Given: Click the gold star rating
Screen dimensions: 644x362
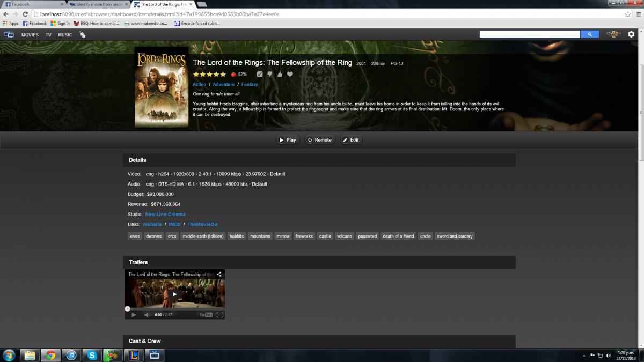Looking at the screenshot, I should click(x=209, y=74).
